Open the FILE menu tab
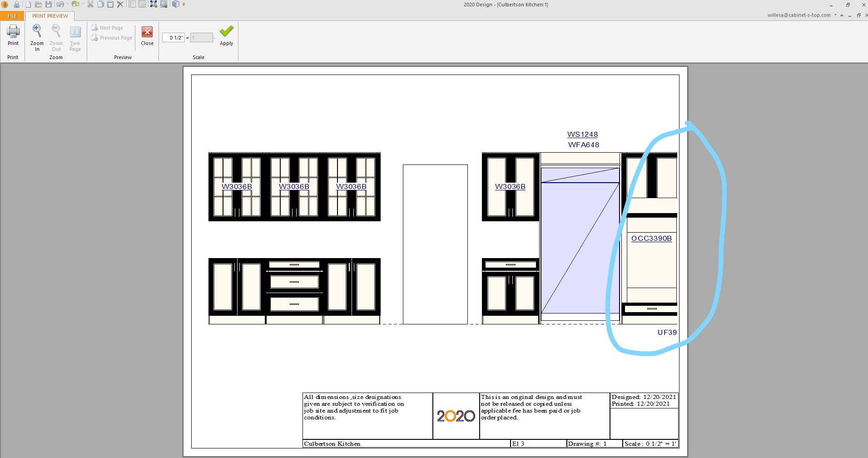This screenshot has width=868, height=458. coord(12,16)
